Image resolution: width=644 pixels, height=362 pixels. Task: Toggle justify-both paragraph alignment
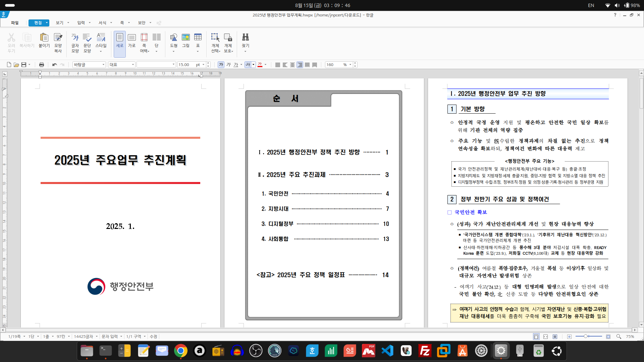pos(278,65)
